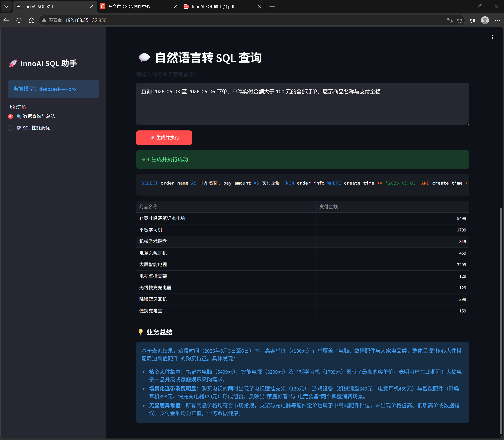Screen dimensions: 504x440
Task: Select the 电竞头戴耳机 table cell
Action: (226, 253)
